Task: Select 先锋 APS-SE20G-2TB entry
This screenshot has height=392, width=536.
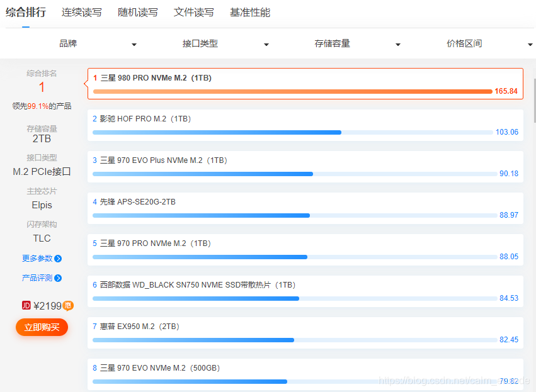Action: coord(305,208)
